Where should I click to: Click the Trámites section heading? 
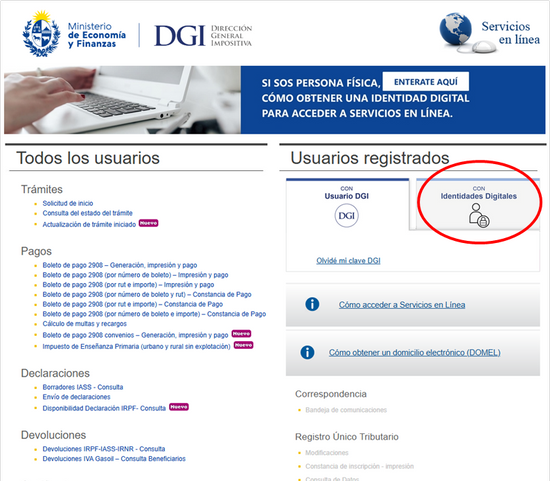point(42,189)
